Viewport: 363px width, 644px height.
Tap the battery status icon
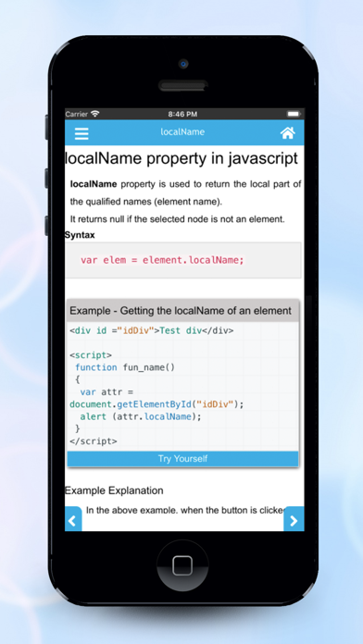pos(294,114)
